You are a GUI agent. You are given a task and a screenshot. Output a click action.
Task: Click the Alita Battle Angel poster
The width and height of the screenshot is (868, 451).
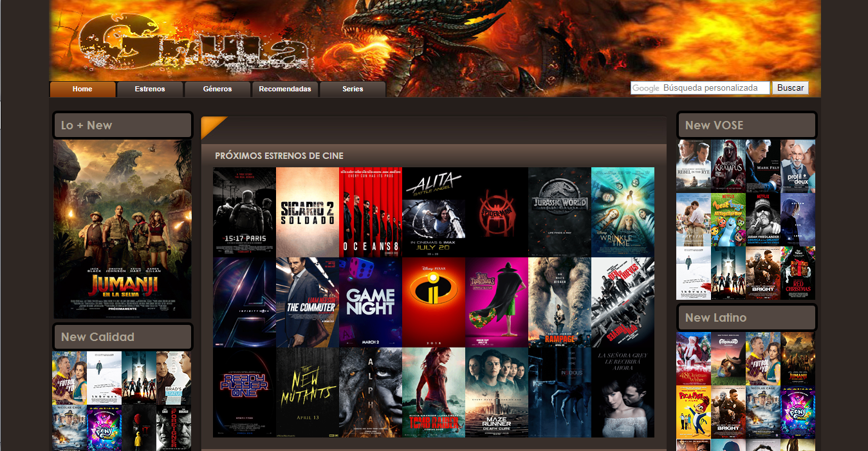point(434,212)
